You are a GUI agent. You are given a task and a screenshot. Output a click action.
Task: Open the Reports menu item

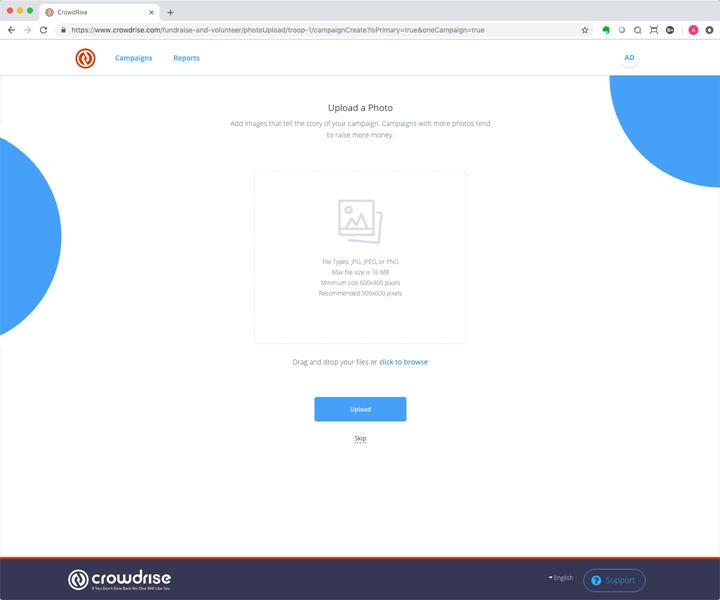pyautogui.click(x=186, y=58)
